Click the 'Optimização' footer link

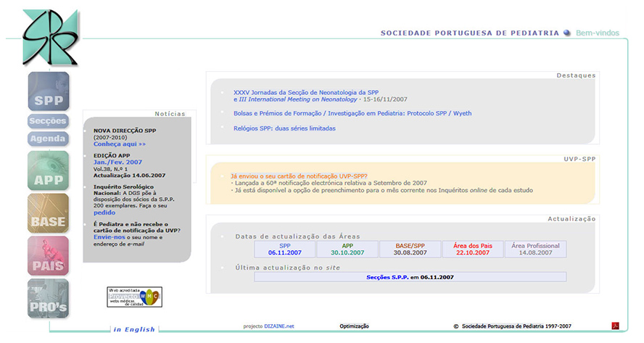354,326
